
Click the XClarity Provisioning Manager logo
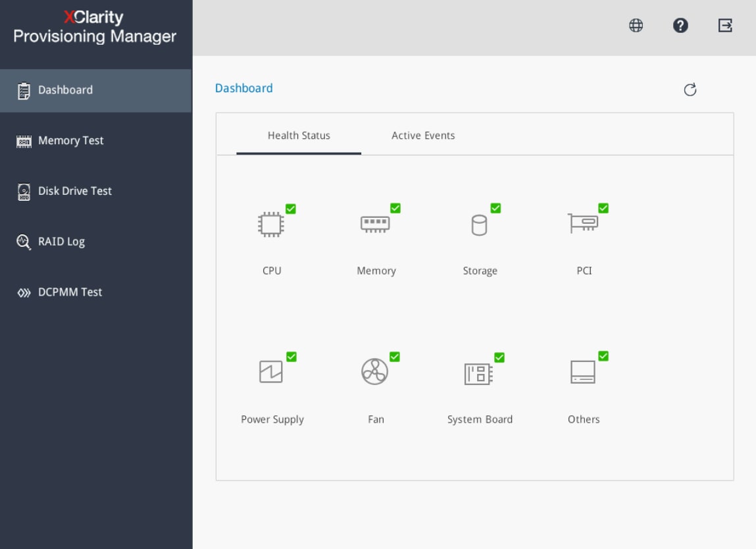coord(95,27)
